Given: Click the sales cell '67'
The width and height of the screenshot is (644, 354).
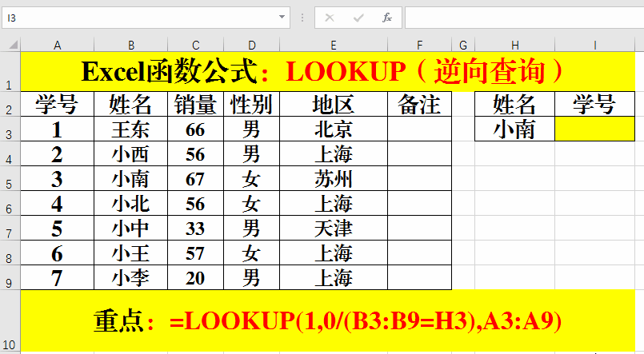Looking at the screenshot, I should 195,178.
